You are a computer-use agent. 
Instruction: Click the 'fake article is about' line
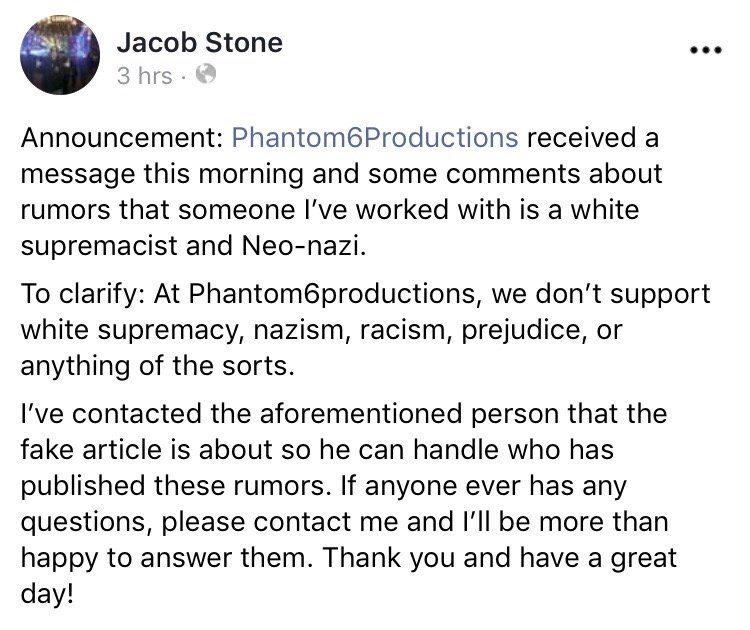(317, 450)
